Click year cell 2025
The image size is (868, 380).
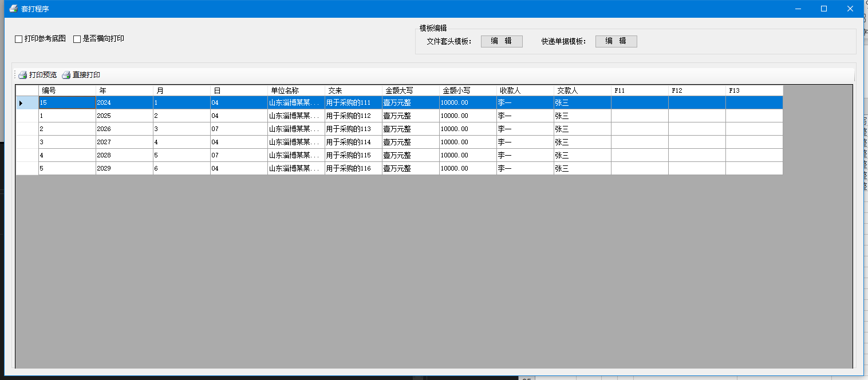(x=124, y=116)
